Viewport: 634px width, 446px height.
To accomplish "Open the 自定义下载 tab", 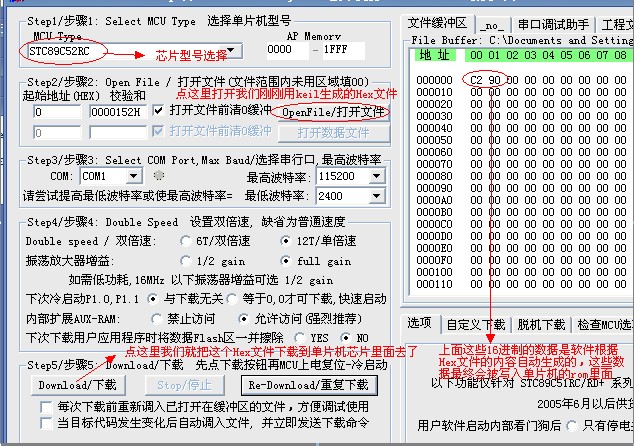I will coord(475,324).
